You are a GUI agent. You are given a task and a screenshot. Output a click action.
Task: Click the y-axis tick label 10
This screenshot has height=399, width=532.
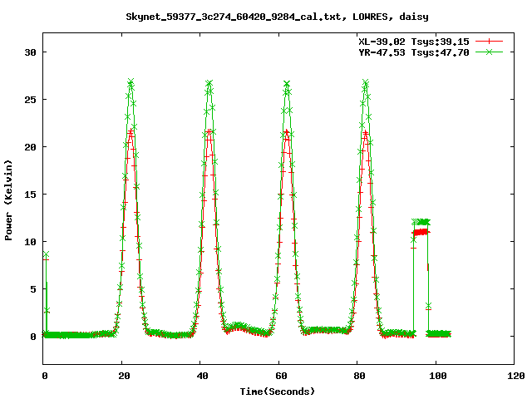tap(30, 242)
